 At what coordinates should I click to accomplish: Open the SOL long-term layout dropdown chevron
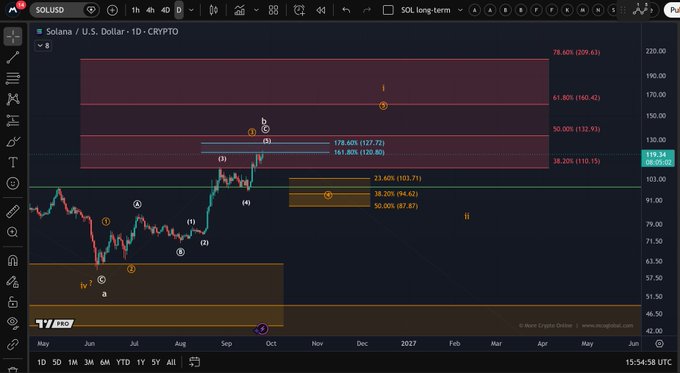(x=460, y=10)
